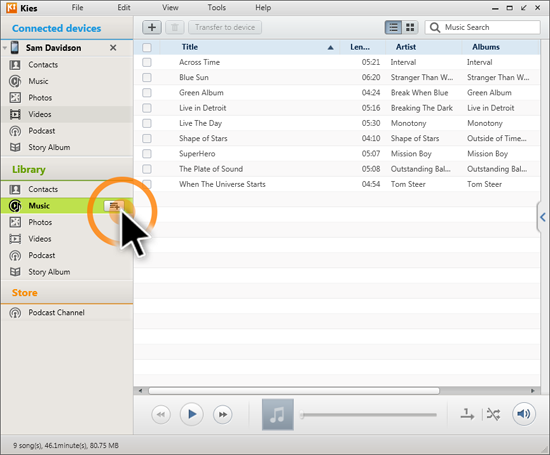Click the Kies logo icon
Screen dimensions: 550x455
[x=11, y=8]
